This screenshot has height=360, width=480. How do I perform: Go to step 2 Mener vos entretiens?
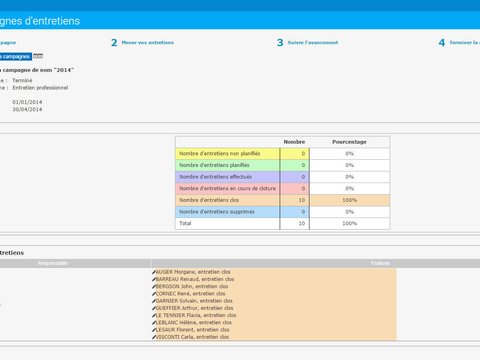click(x=142, y=43)
